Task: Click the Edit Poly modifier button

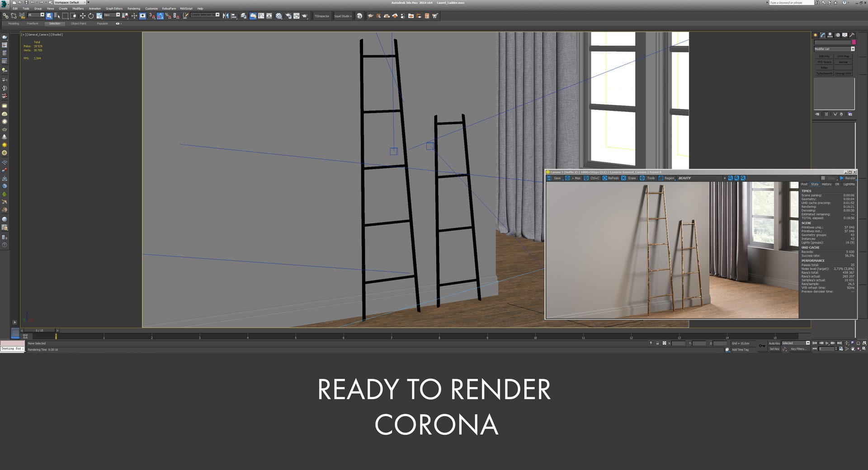Action: 824,57
